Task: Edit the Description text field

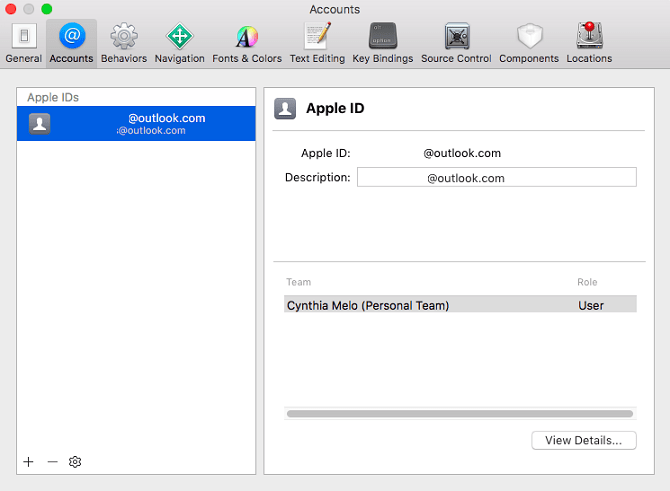Action: tap(497, 177)
